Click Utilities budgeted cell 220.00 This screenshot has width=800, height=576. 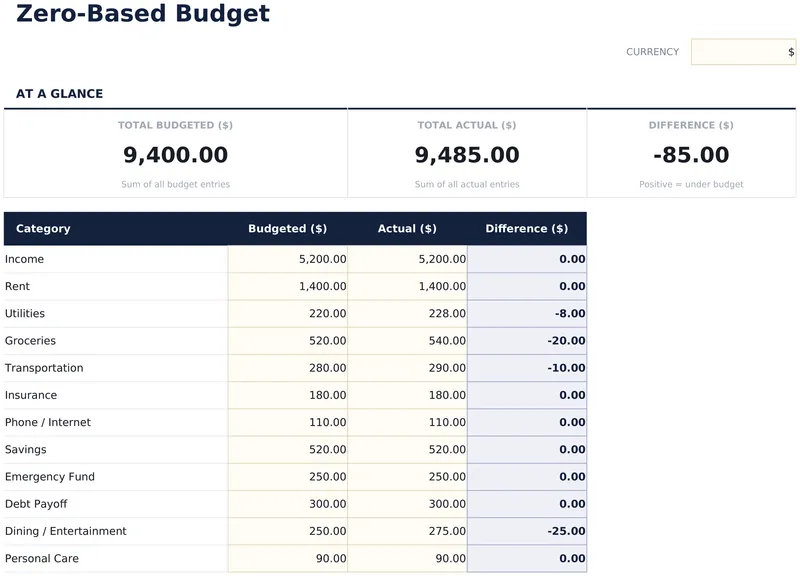pyautogui.click(x=288, y=314)
